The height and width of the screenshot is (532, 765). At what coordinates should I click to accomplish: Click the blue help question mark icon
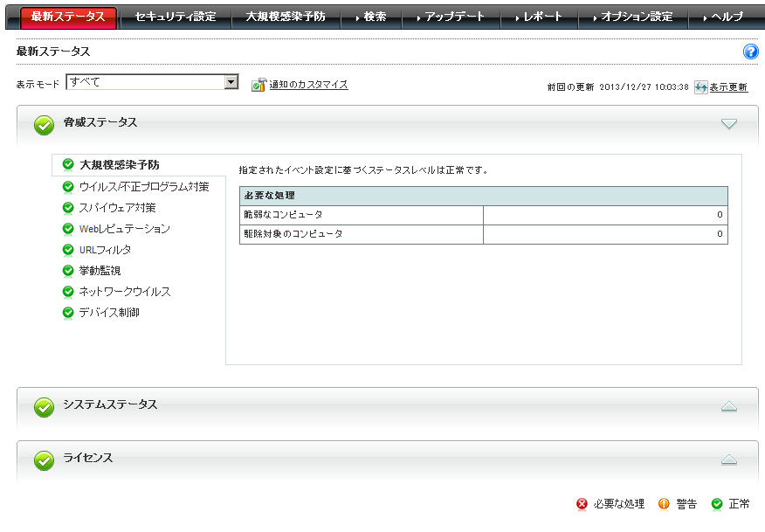click(750, 52)
